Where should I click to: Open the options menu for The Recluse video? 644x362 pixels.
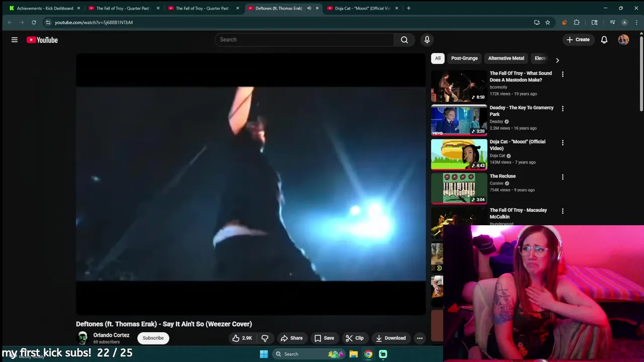coord(562,177)
